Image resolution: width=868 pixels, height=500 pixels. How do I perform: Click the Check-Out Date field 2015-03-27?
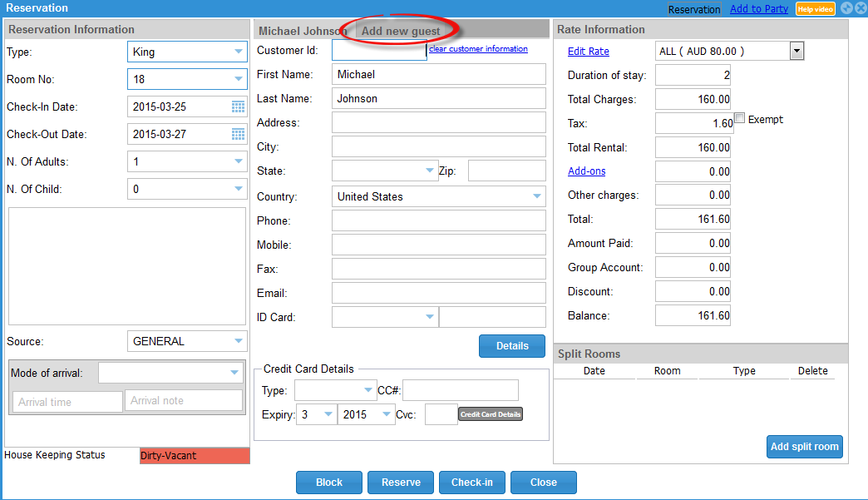point(187,134)
